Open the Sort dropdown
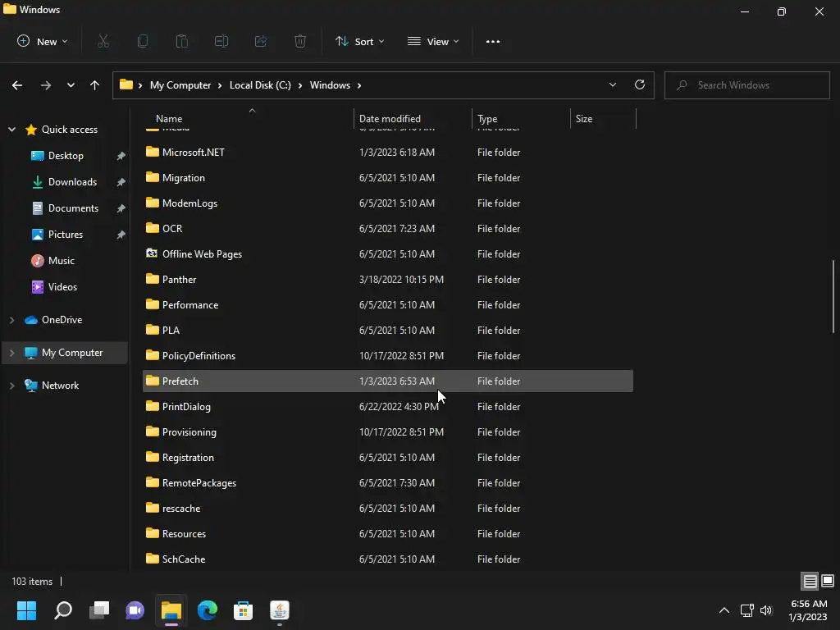This screenshot has height=630, width=840. 360,41
